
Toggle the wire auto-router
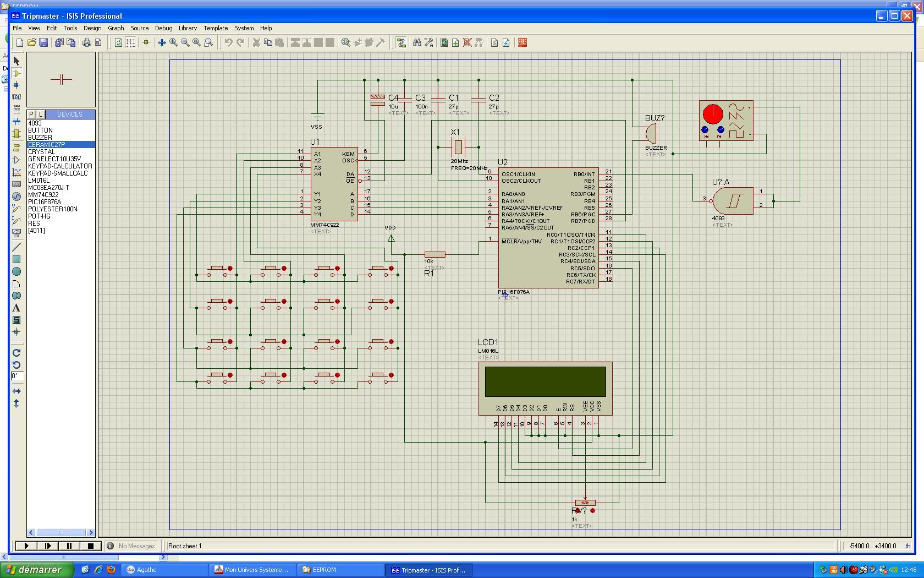402,42
